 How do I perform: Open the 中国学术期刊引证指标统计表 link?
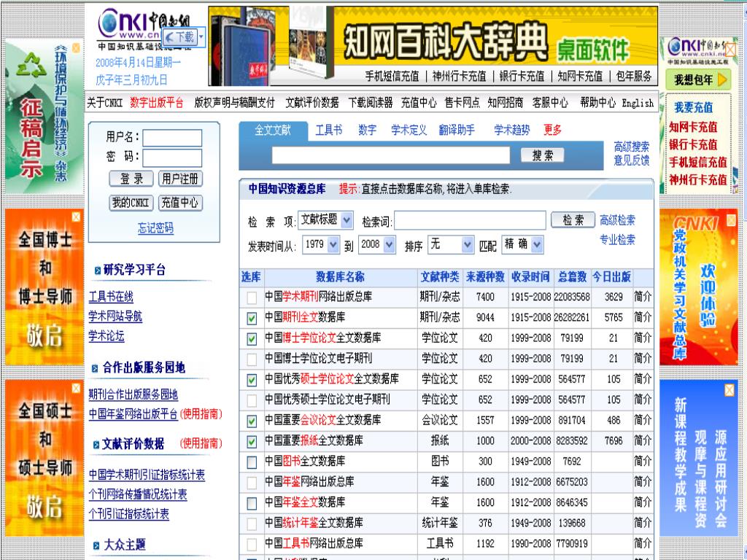(147, 475)
